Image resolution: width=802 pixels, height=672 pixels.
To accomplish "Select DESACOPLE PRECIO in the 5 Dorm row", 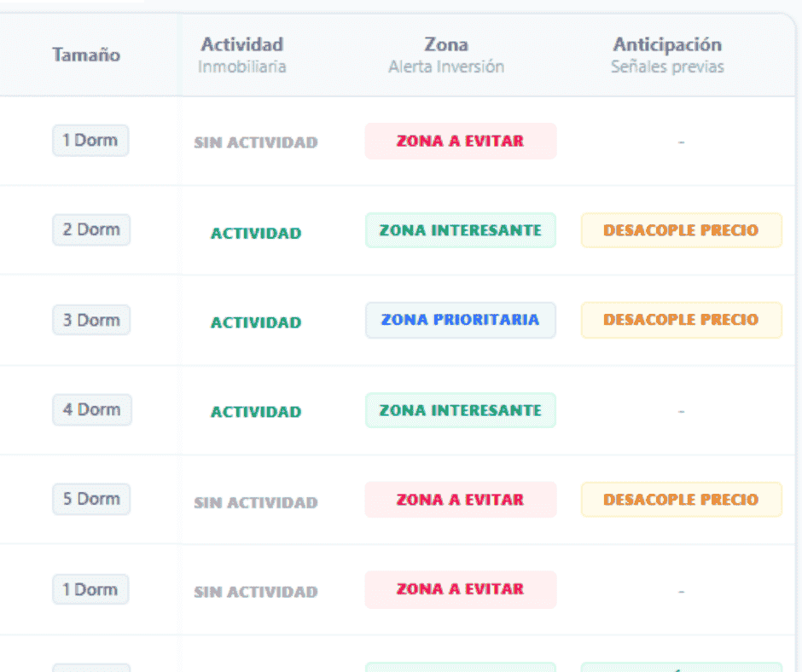I will 681,501.
